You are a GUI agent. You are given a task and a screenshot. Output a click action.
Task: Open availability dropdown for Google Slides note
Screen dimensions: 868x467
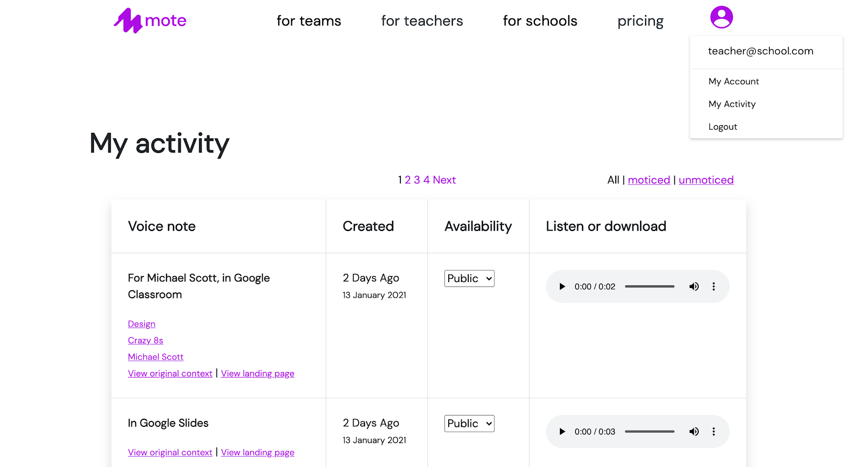point(469,424)
